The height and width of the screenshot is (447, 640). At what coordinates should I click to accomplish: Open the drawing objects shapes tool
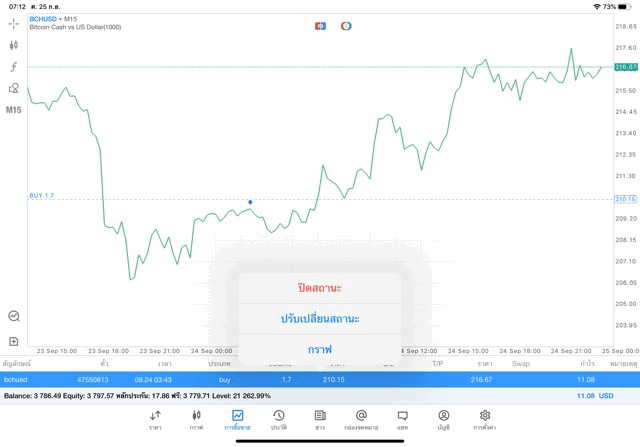(x=14, y=88)
